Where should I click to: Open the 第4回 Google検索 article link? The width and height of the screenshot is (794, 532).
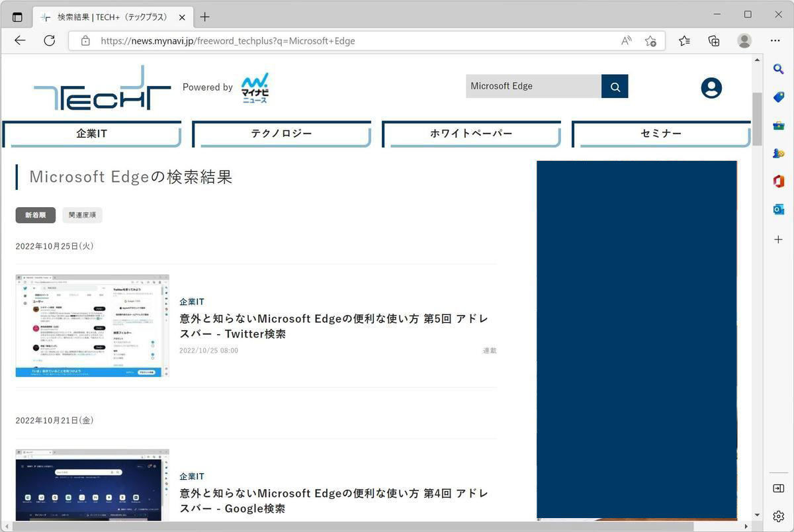(334, 501)
